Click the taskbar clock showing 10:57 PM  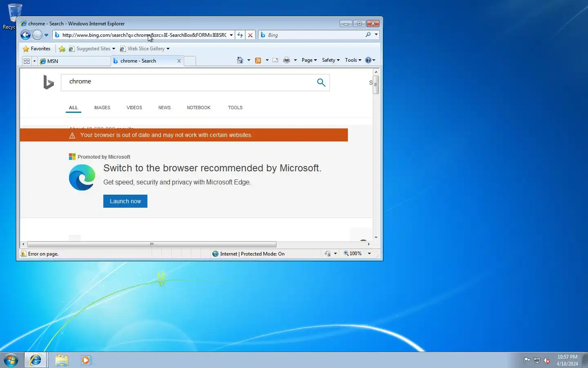pos(567,360)
